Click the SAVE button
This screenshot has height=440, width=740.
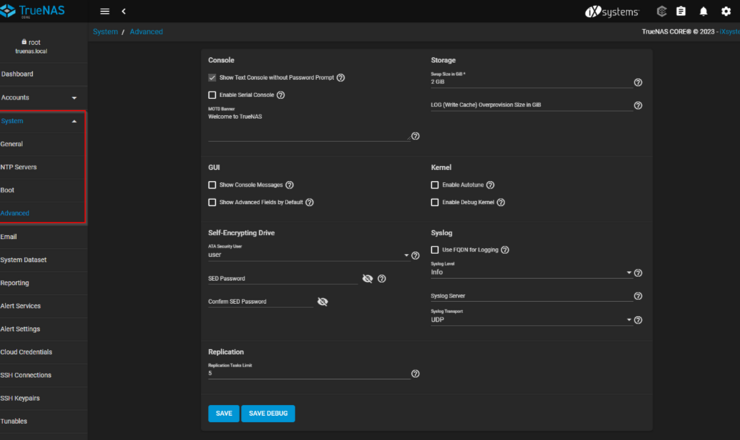tap(224, 414)
